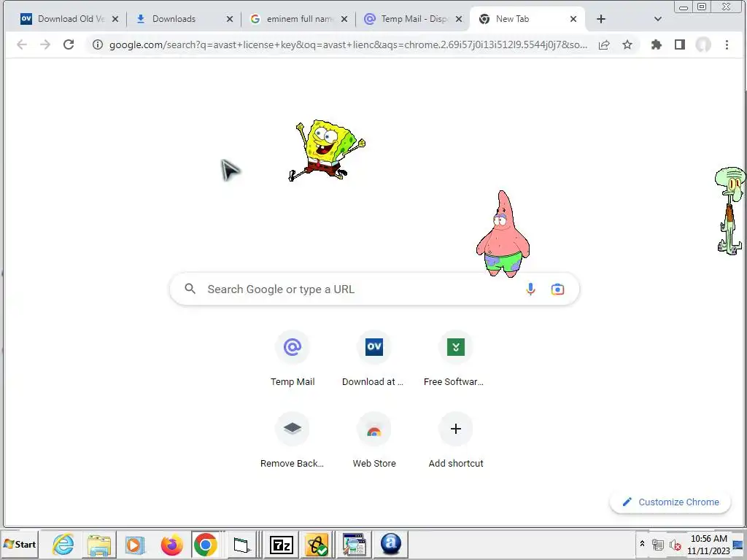The height and width of the screenshot is (560, 747).
Task: Open the Chrome profile avatar
Action: (703, 44)
